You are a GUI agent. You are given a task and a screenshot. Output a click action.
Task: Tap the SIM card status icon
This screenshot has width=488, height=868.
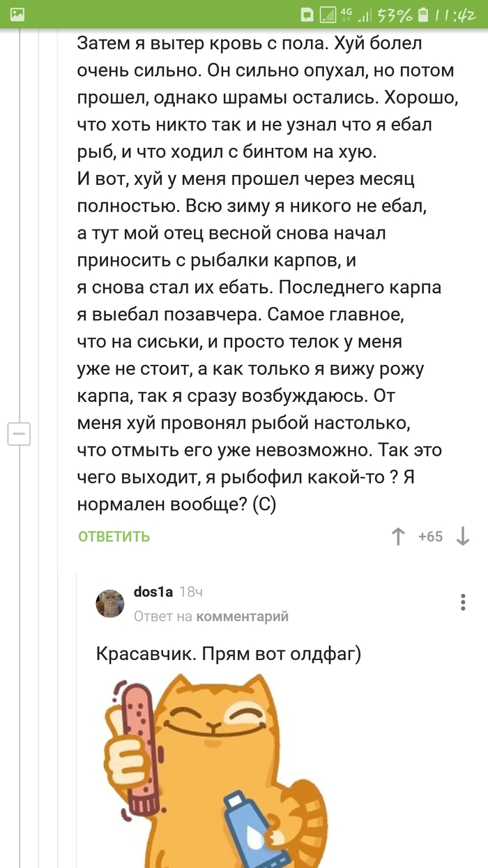point(326,15)
